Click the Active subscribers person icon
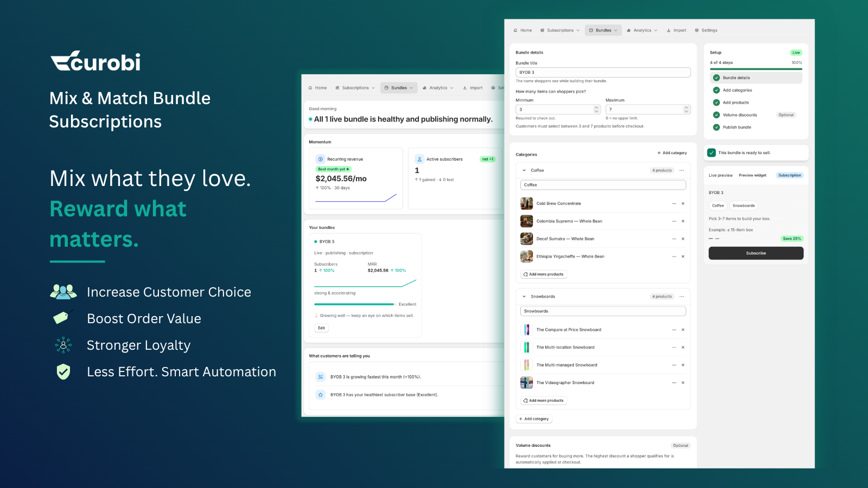Screen dimensions: 868x488 tap(419, 159)
